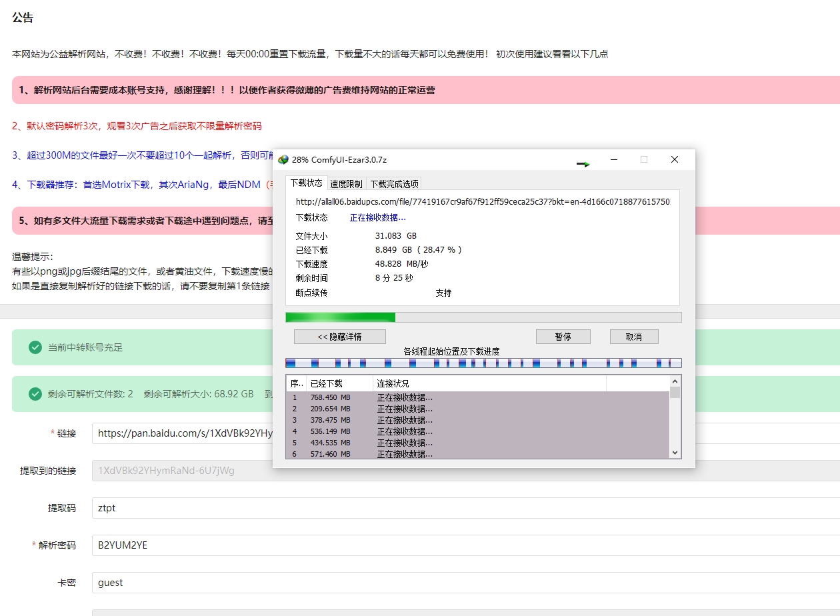Click the green arrow icon in title bar

pyautogui.click(x=583, y=163)
